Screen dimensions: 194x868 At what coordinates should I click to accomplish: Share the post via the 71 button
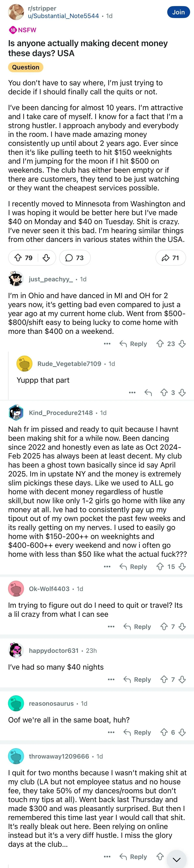pyautogui.click(x=170, y=258)
